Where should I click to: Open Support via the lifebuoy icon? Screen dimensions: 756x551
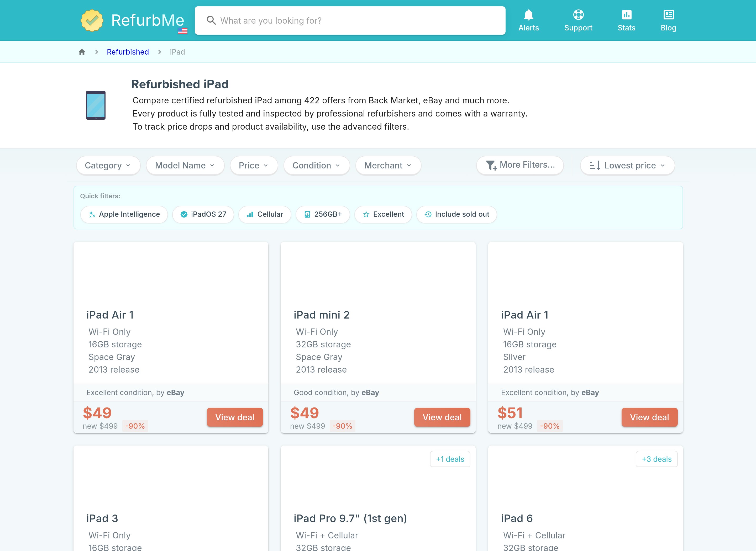coord(578,15)
